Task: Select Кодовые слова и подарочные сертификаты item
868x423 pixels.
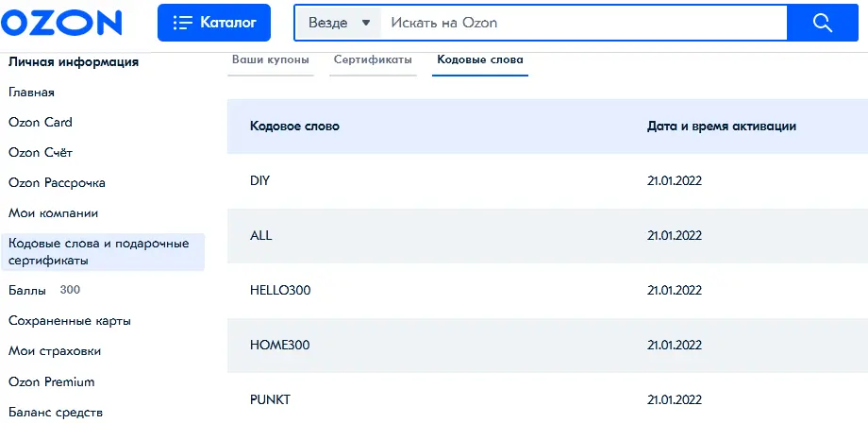Action: tap(103, 252)
